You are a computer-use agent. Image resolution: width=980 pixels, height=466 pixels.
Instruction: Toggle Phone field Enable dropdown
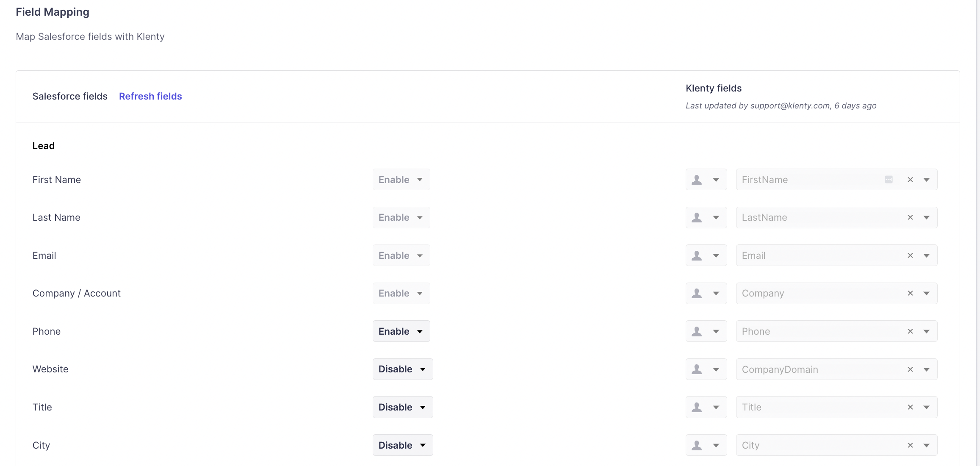(401, 331)
